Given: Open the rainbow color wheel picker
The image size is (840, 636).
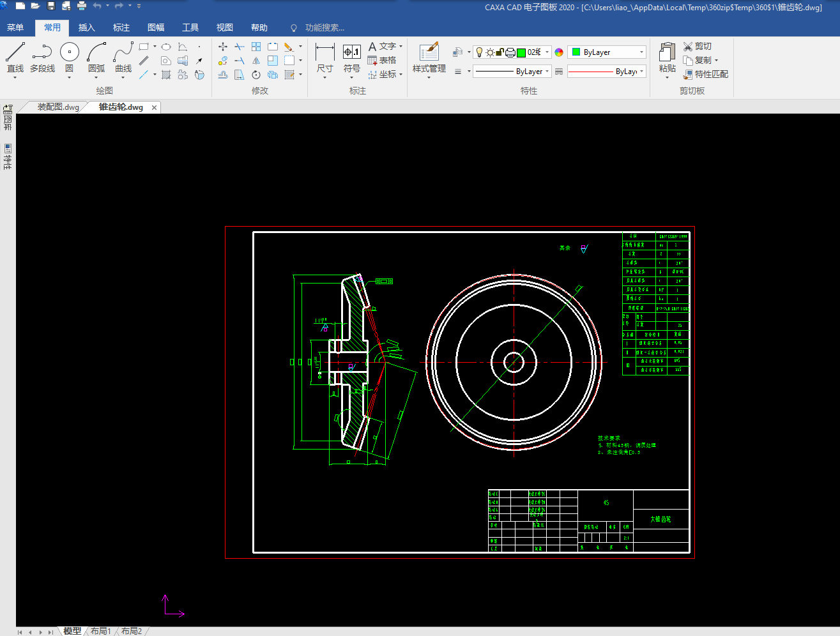Looking at the screenshot, I should click(559, 52).
